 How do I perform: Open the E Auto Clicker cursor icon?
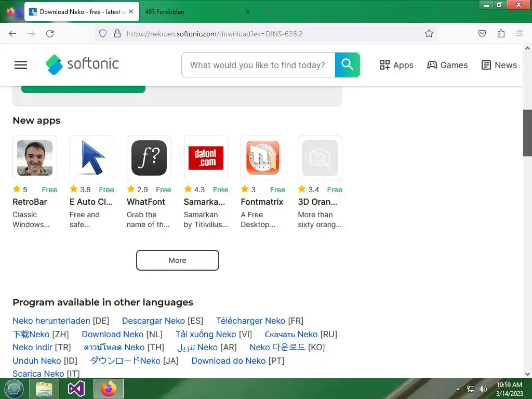pos(92,158)
